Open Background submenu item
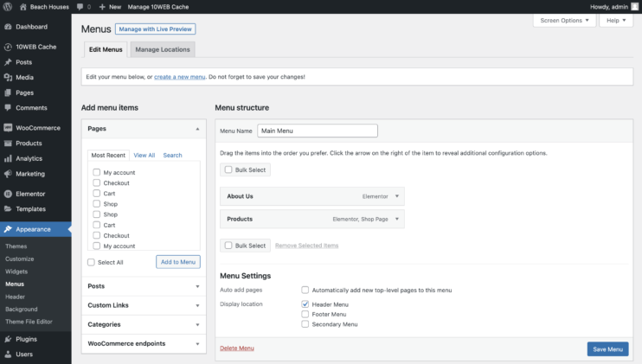This screenshot has width=642, height=364. click(x=22, y=310)
